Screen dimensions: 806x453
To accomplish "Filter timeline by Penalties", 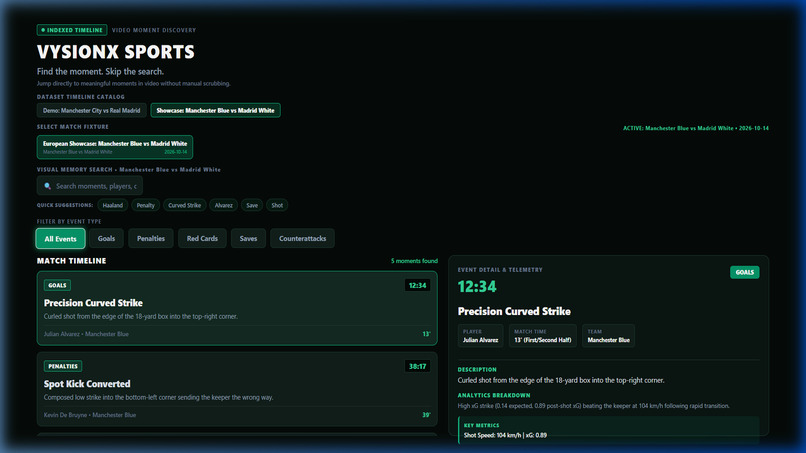I will [151, 239].
